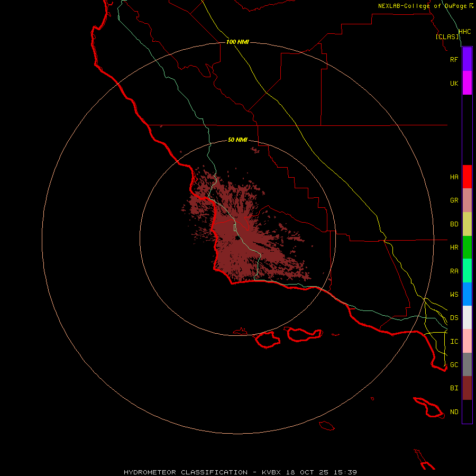476x476 pixels.
Task: Click the BD yellow legend swatch
Action: tap(467, 224)
